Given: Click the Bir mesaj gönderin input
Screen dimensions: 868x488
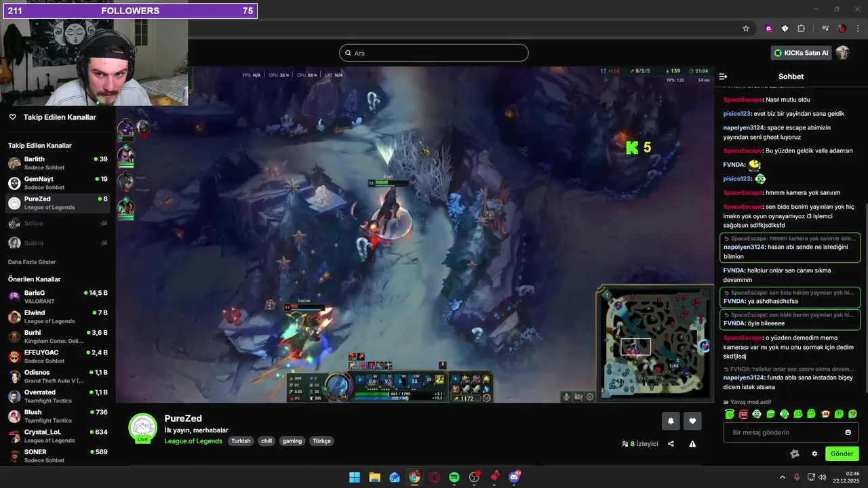Looking at the screenshot, I should [x=791, y=432].
